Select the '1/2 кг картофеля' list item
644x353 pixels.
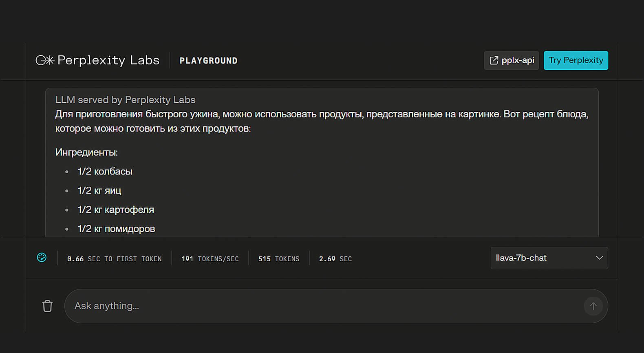(x=116, y=210)
